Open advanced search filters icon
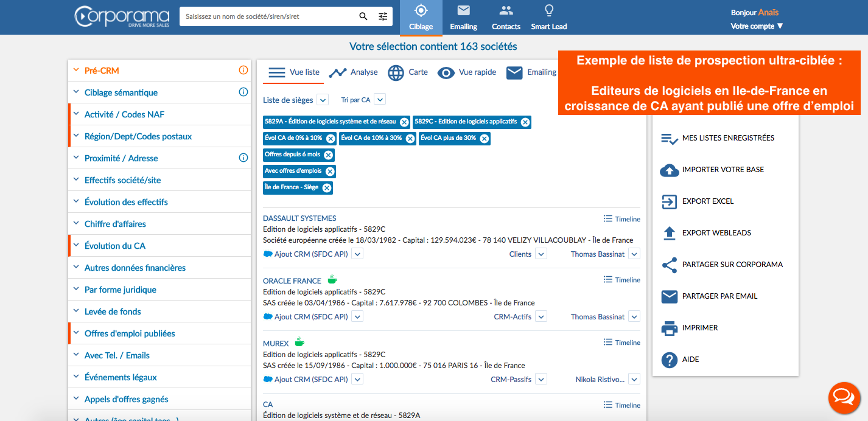Viewport: 868px width, 421px height. [383, 16]
